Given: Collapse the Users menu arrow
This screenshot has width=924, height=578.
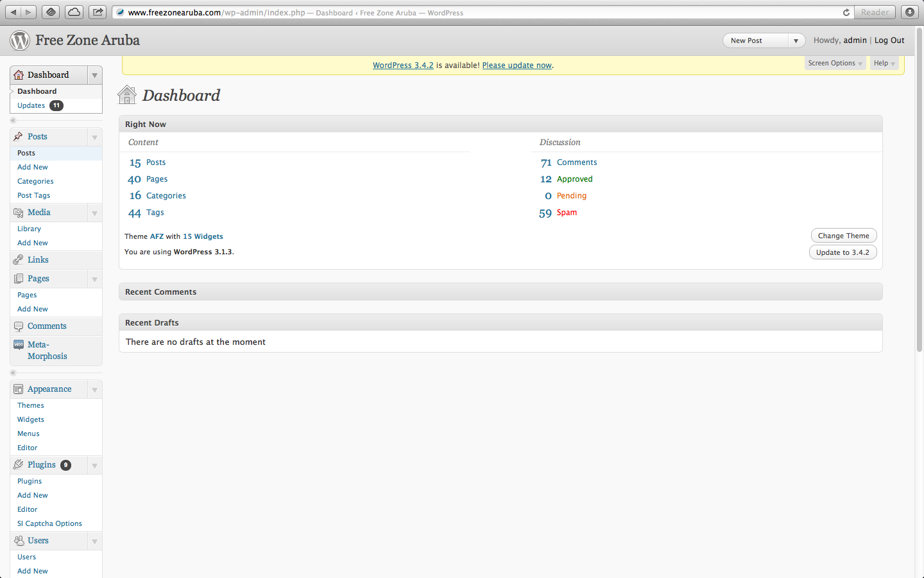Looking at the screenshot, I should pos(95,541).
